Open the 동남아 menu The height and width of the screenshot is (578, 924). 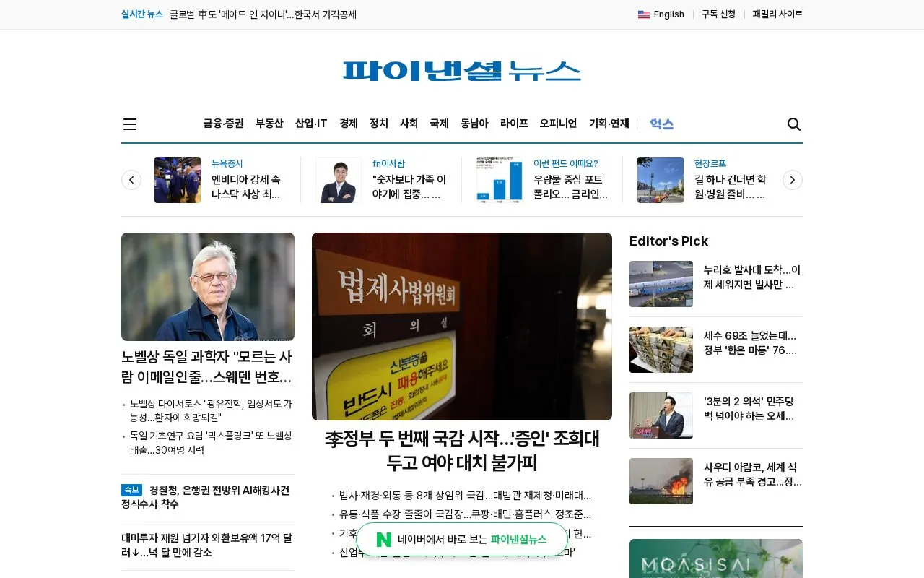[475, 124]
